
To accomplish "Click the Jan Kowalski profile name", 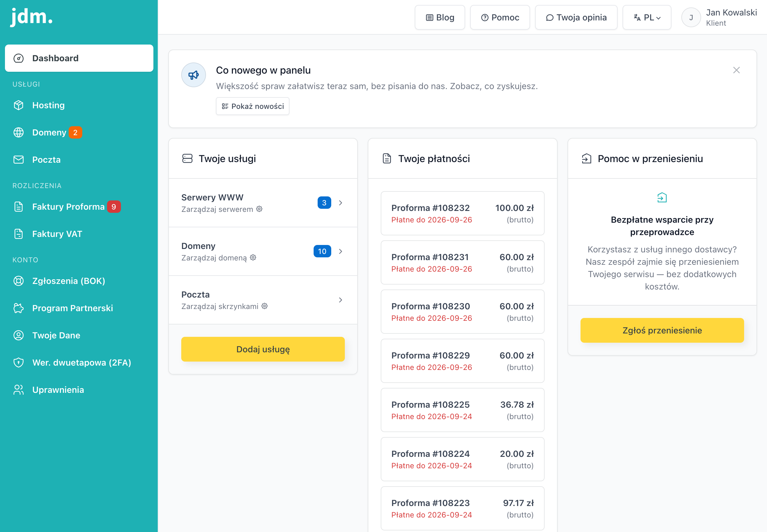I will pyautogui.click(x=731, y=13).
